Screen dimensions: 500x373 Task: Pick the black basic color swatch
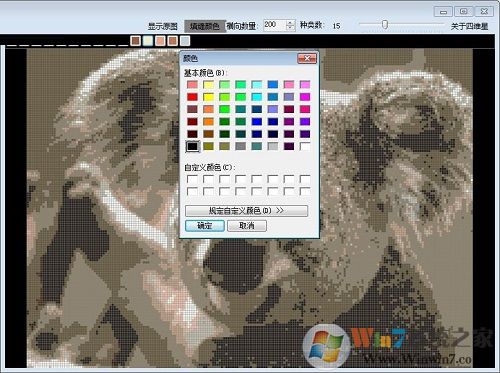pyautogui.click(x=192, y=146)
